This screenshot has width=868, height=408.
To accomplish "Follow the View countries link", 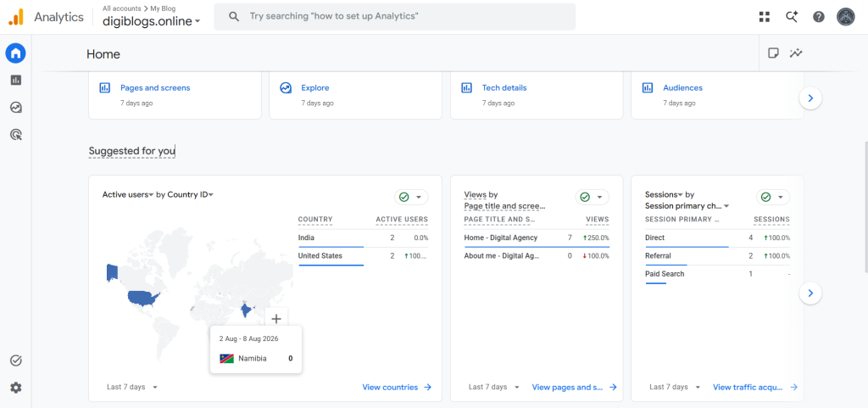I will [397, 388].
